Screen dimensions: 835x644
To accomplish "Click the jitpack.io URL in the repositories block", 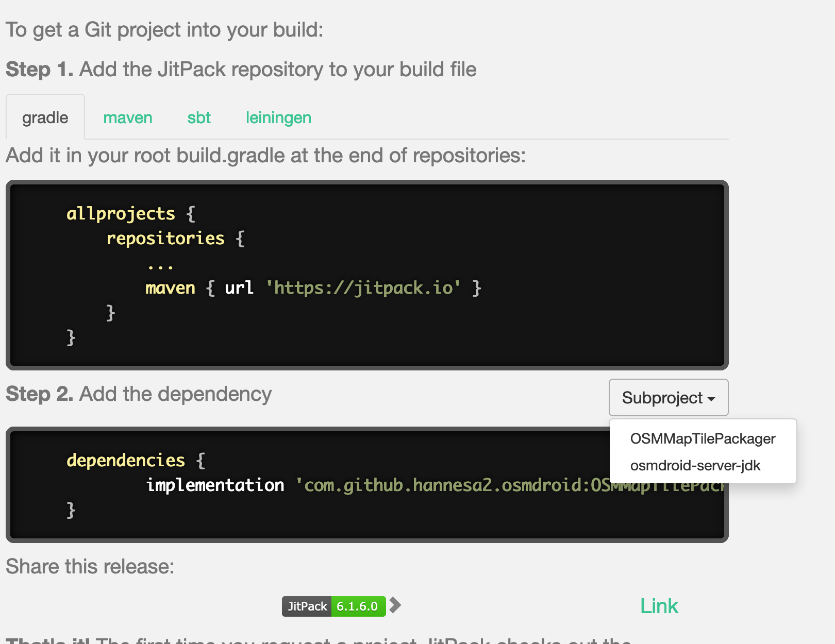I will pyautogui.click(x=364, y=287).
